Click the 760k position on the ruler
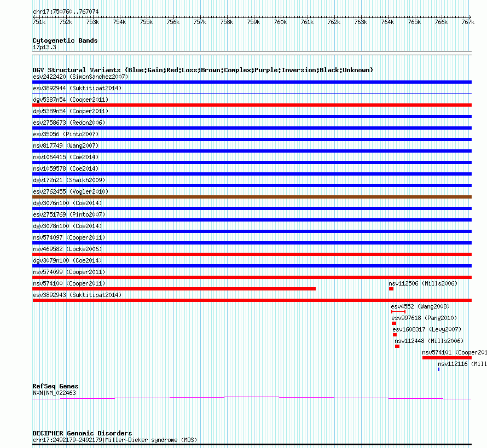 (280, 22)
